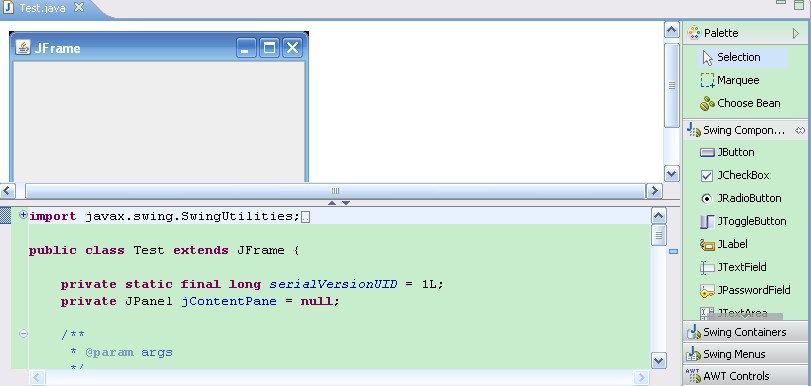The width and height of the screenshot is (811, 386).
Task: Click the JFrame content pane area
Action: (159, 122)
